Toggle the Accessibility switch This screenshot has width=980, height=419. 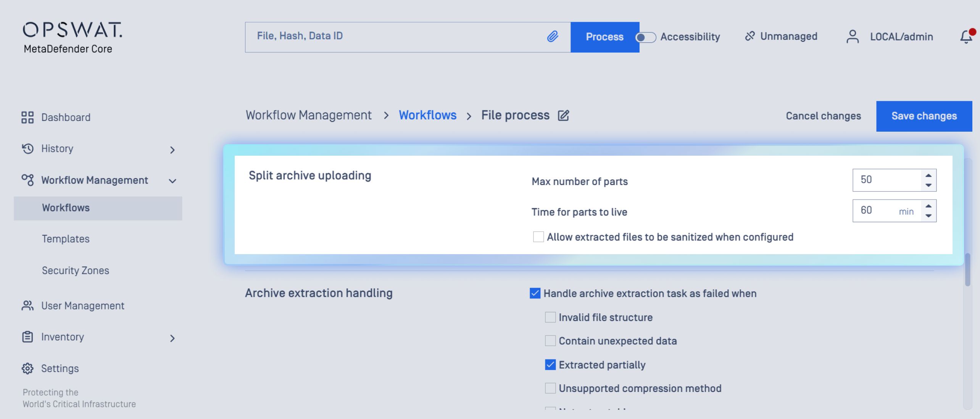click(x=645, y=37)
